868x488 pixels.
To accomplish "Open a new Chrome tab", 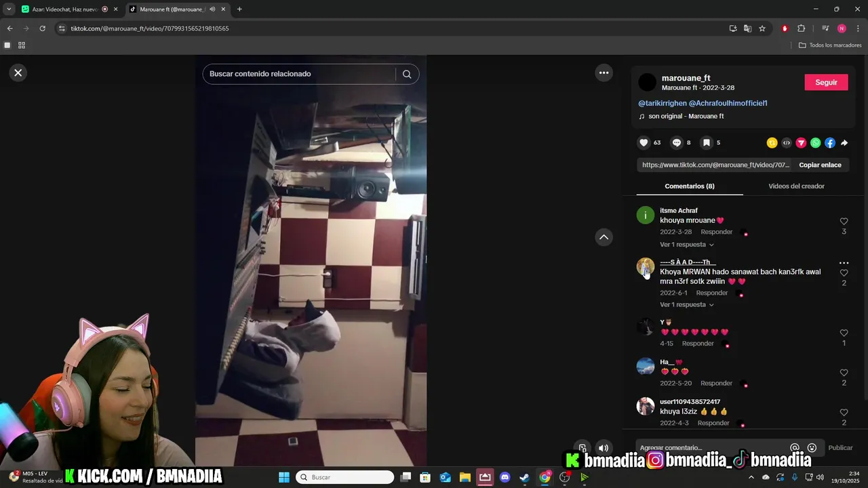I will pos(239,9).
